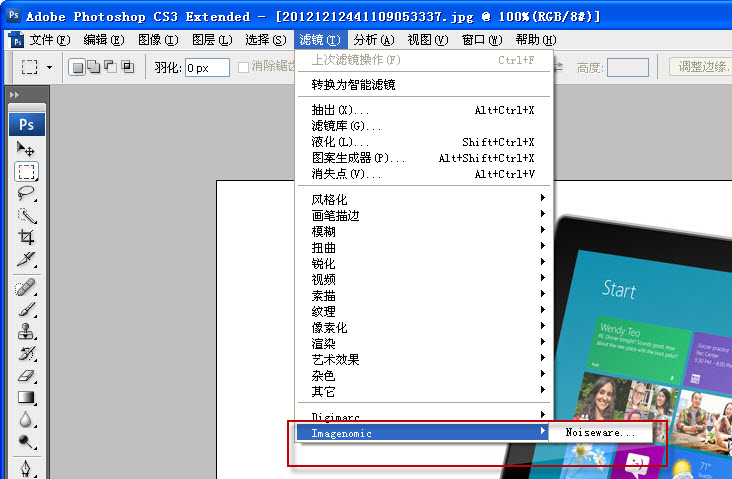Expand the 素描 submenu
Image resolution: width=732 pixels, height=479 pixels.
424,296
